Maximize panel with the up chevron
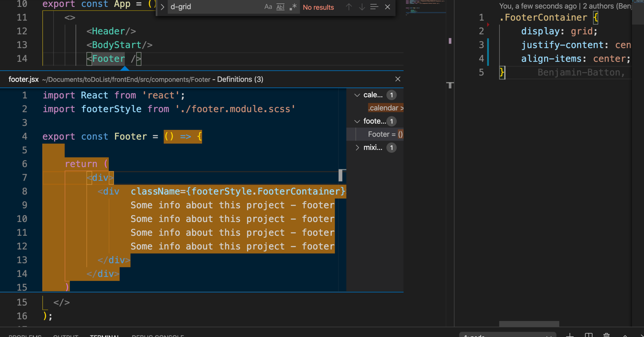 tap(625, 335)
